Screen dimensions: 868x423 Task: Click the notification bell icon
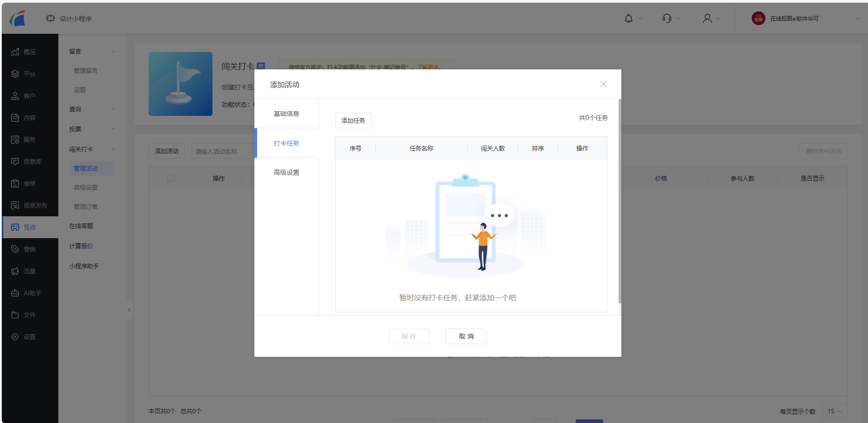click(x=629, y=18)
